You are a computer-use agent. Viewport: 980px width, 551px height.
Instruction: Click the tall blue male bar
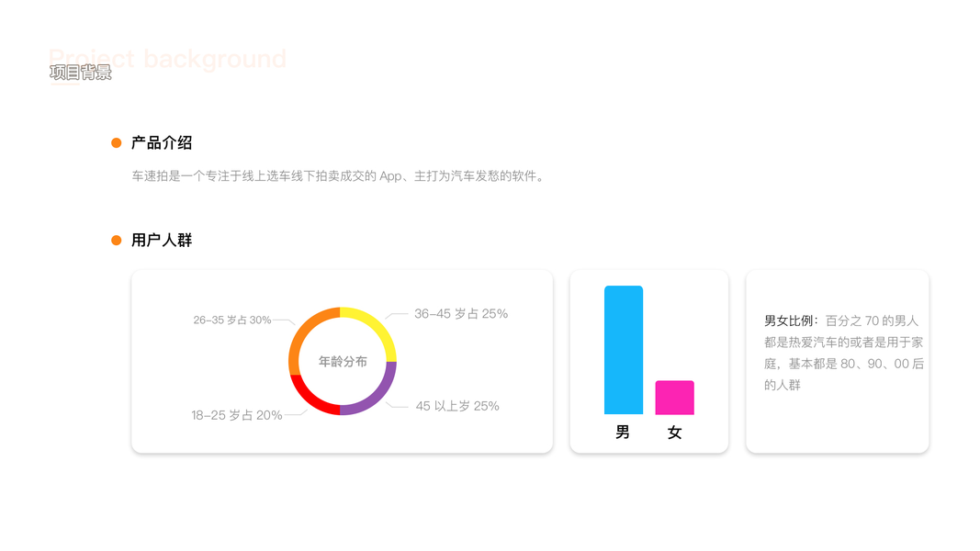624,350
